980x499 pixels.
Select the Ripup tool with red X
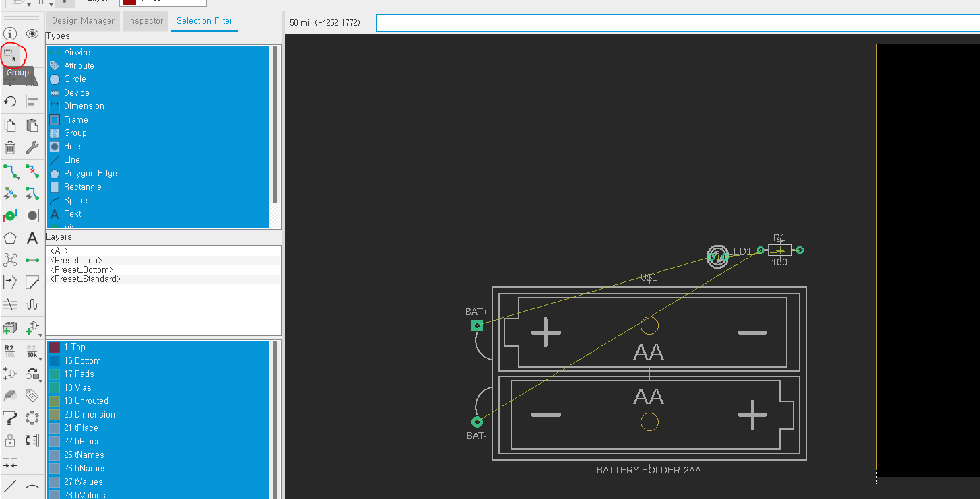[x=32, y=171]
